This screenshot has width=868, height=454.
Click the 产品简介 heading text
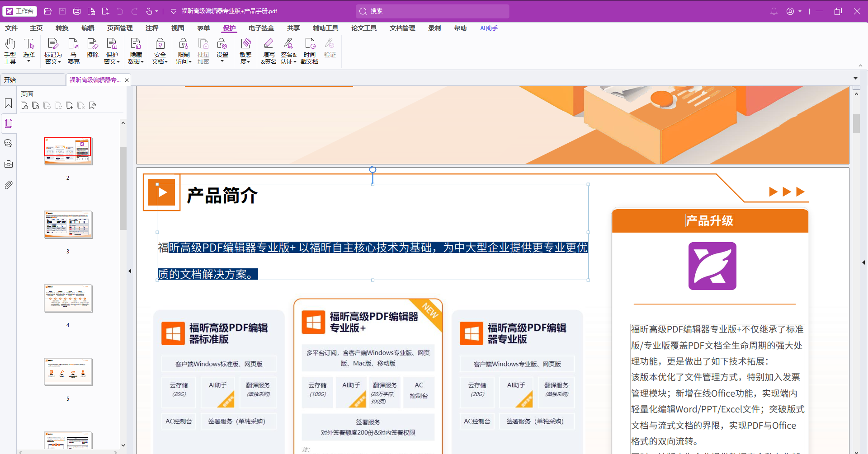pos(222,196)
